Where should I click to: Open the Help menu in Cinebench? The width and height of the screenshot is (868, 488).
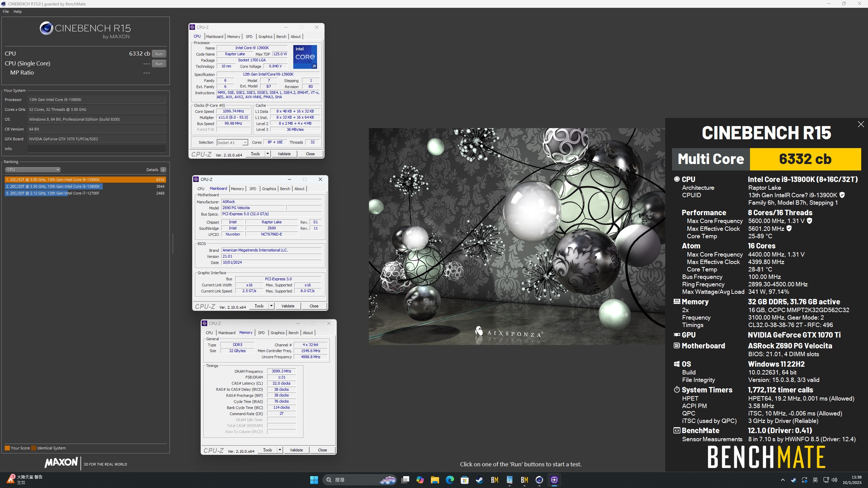coord(18,12)
